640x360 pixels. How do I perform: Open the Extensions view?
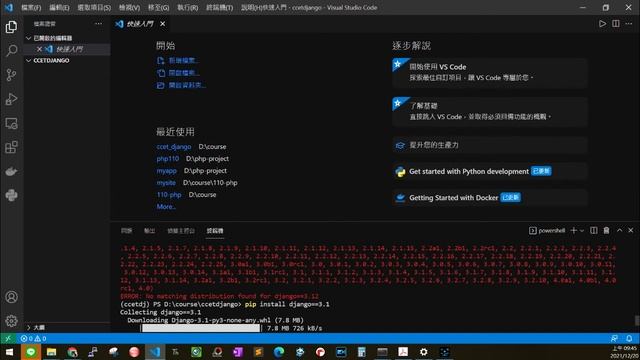point(11,147)
